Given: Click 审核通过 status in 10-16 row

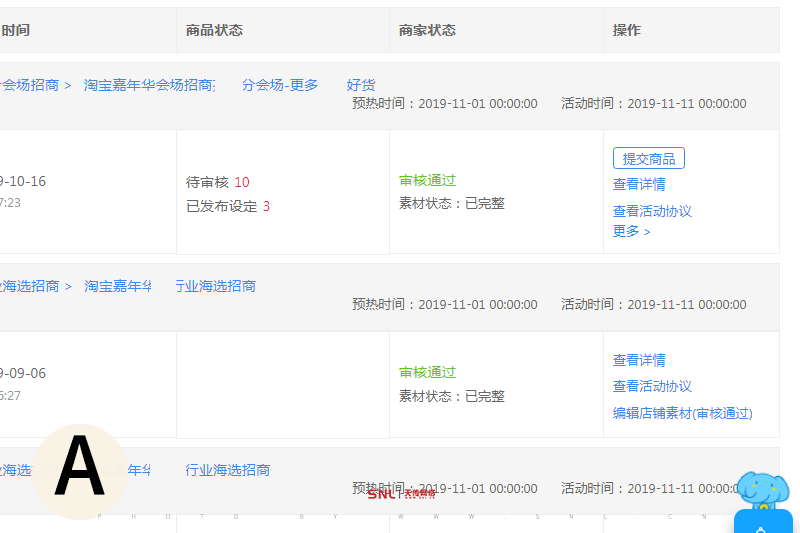Looking at the screenshot, I should click(427, 180).
